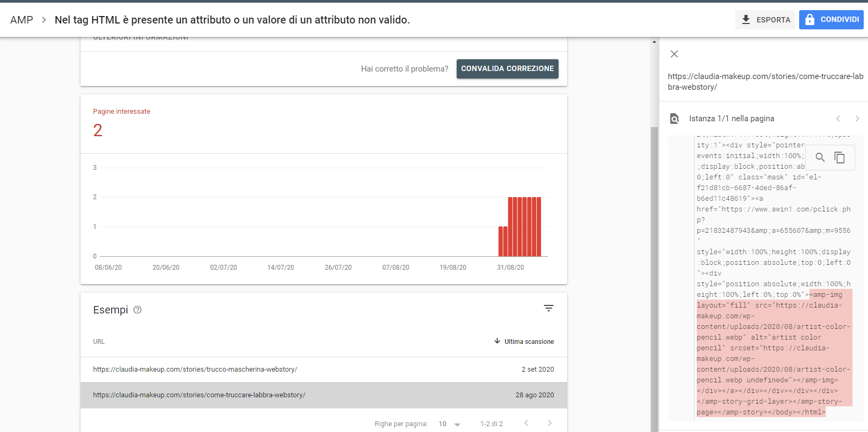The width and height of the screenshot is (868, 432).
Task: Open the filter for Esempi table
Action: 548,308
